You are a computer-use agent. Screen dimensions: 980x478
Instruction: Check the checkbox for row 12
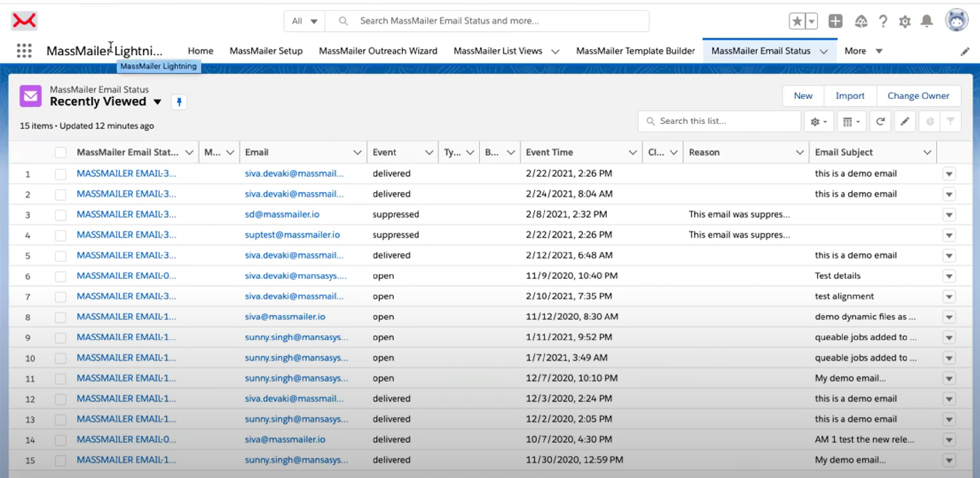tap(60, 399)
